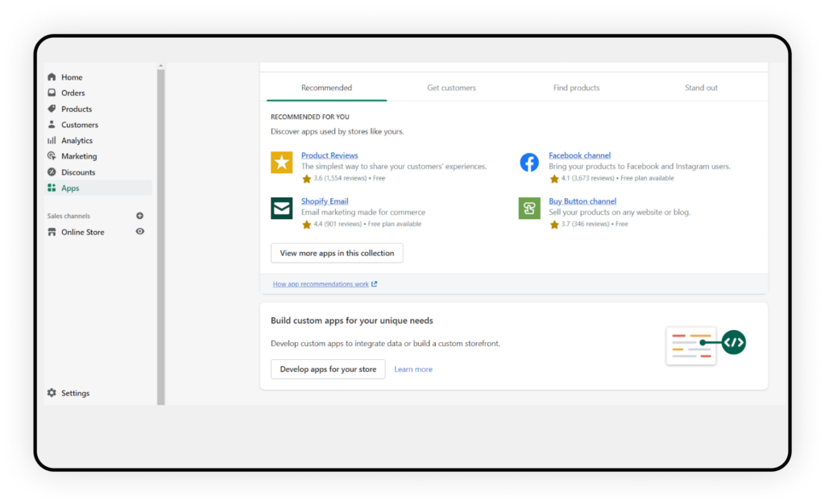Image resolution: width=825 pixels, height=504 pixels.
Task: Click the Settings gear icon
Action: [x=52, y=393]
